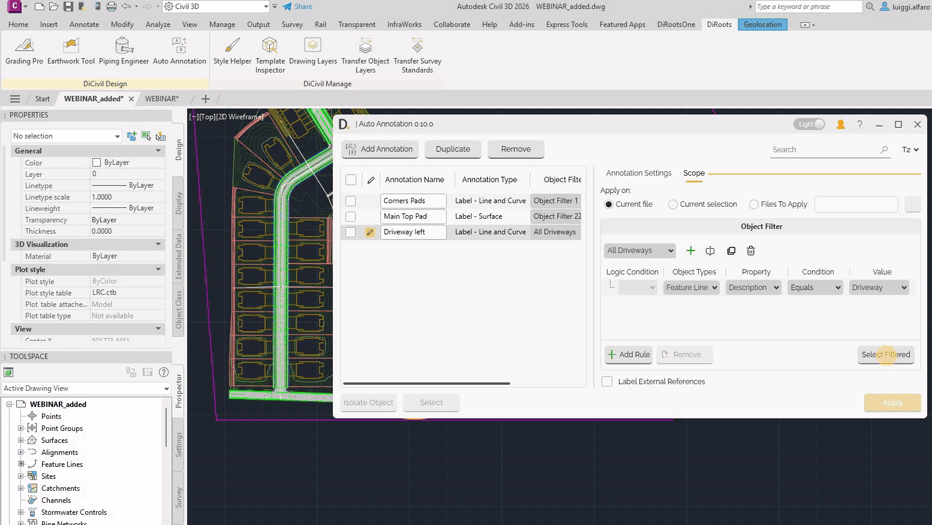The width and height of the screenshot is (932, 525).
Task: Click the quick select icon in Properties
Action: coord(160,136)
